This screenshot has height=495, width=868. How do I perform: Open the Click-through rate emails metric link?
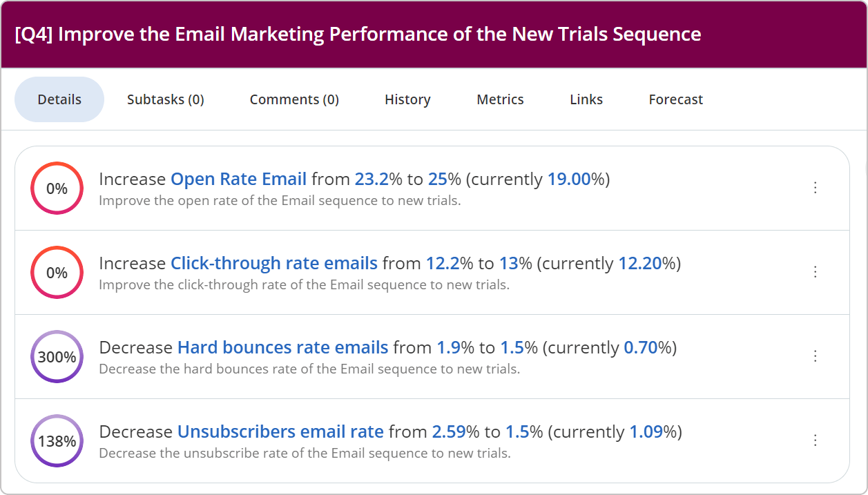click(x=273, y=264)
